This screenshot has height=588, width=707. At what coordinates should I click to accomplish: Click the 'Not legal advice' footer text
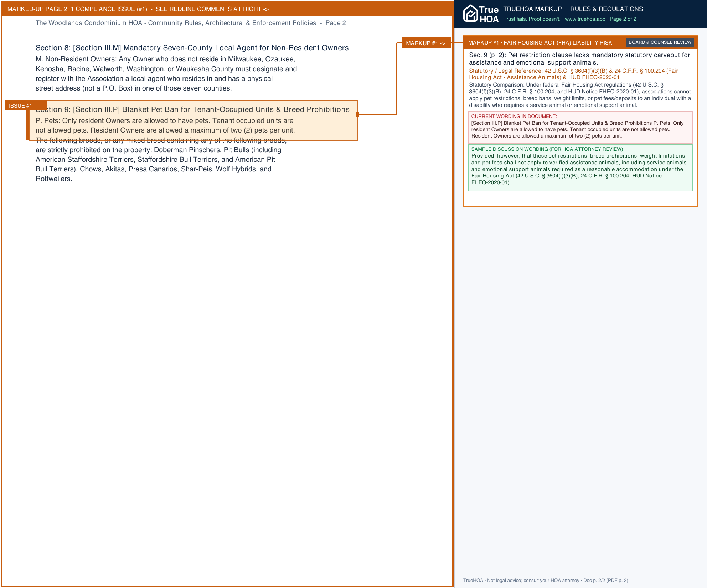coord(545,580)
